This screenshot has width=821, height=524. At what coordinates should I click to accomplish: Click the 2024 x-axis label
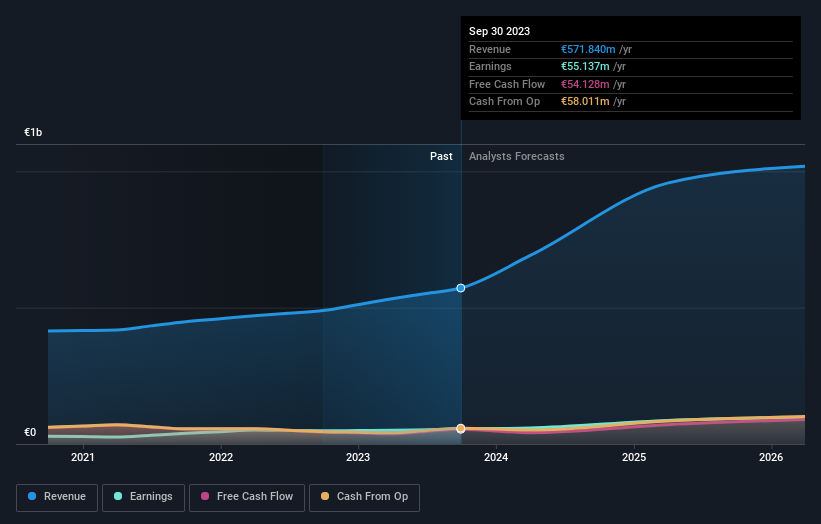click(x=496, y=457)
